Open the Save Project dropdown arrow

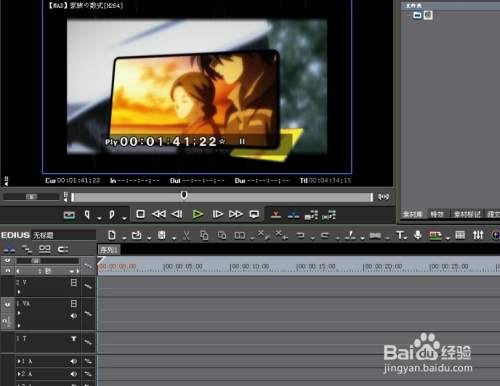point(174,238)
